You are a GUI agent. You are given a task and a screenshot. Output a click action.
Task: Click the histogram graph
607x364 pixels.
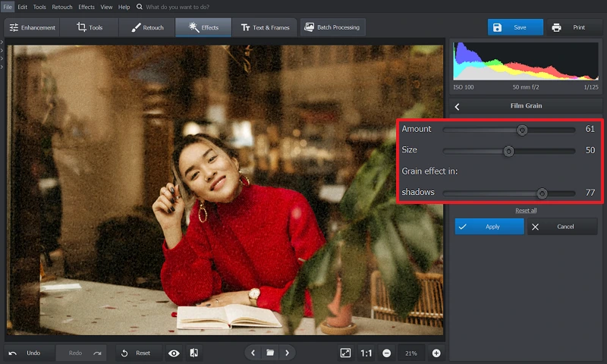click(x=526, y=61)
